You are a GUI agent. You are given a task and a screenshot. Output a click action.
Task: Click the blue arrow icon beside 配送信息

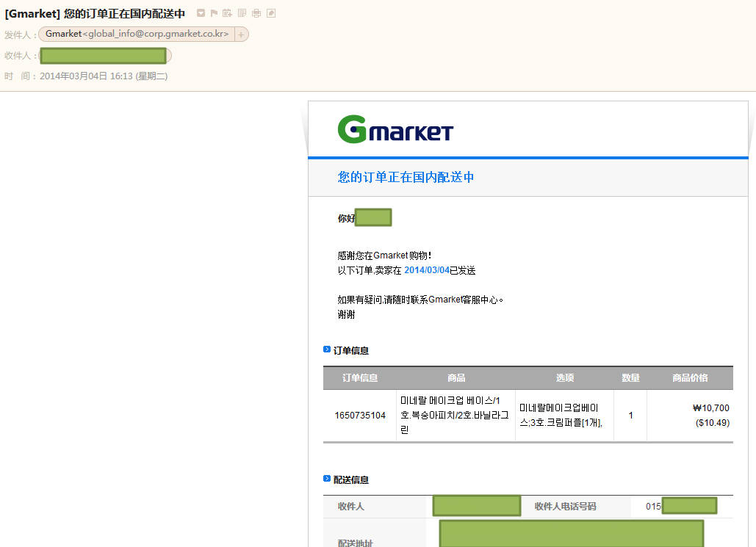pos(327,479)
